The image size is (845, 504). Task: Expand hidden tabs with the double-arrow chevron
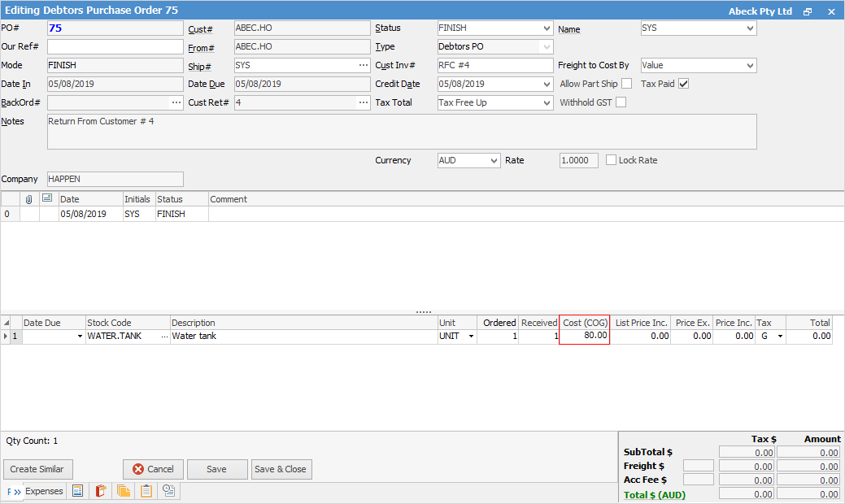click(x=17, y=492)
